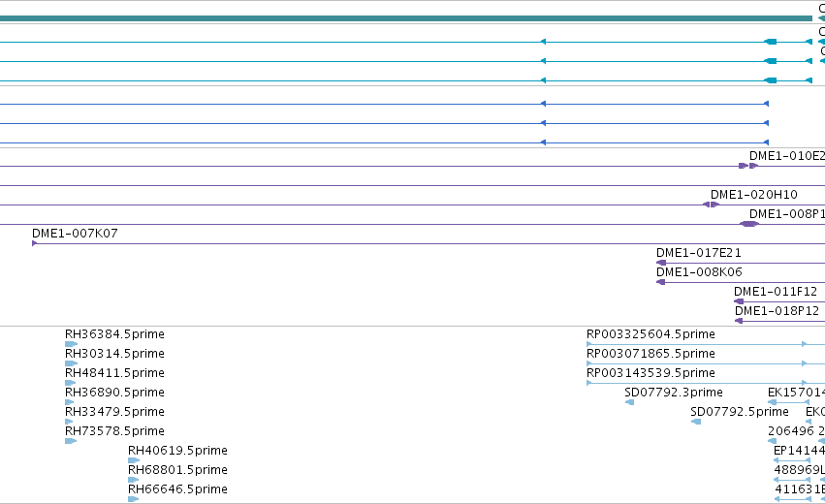Select the DME1-020H10 label
This screenshot has width=825, height=504.
coord(754,195)
